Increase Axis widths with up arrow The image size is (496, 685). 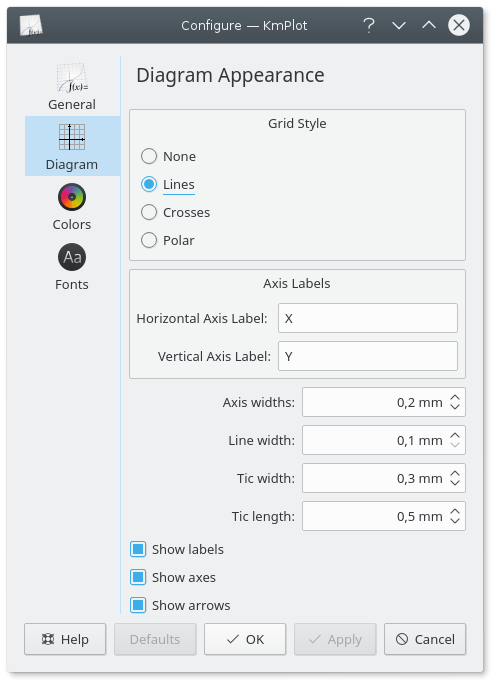coord(454,398)
